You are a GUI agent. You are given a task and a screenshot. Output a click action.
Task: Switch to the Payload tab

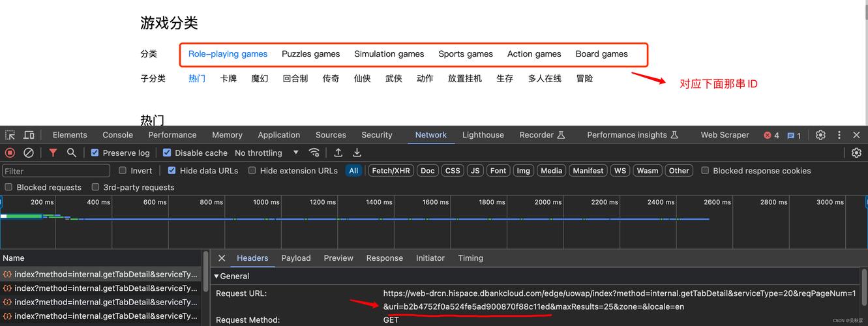click(296, 258)
